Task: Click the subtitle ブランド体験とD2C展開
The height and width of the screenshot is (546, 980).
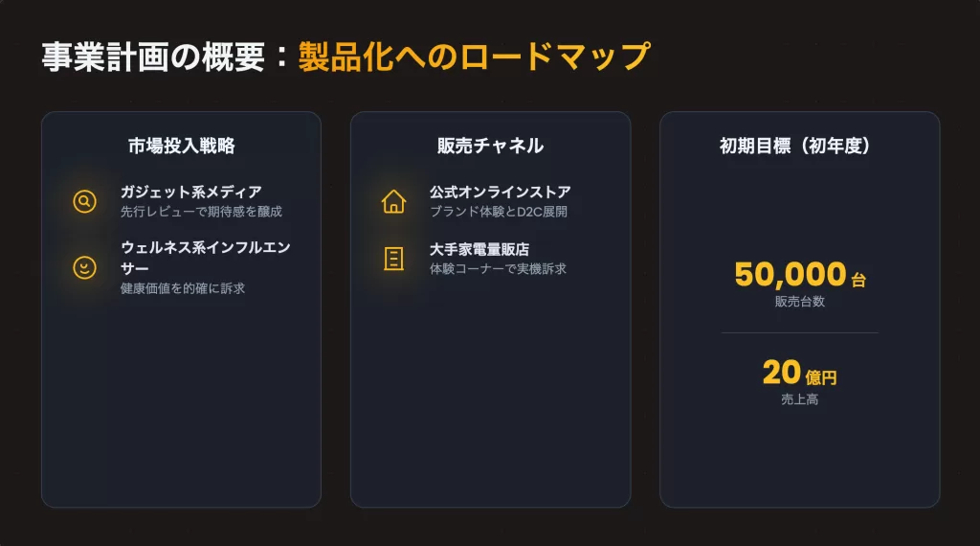Action: click(498, 212)
